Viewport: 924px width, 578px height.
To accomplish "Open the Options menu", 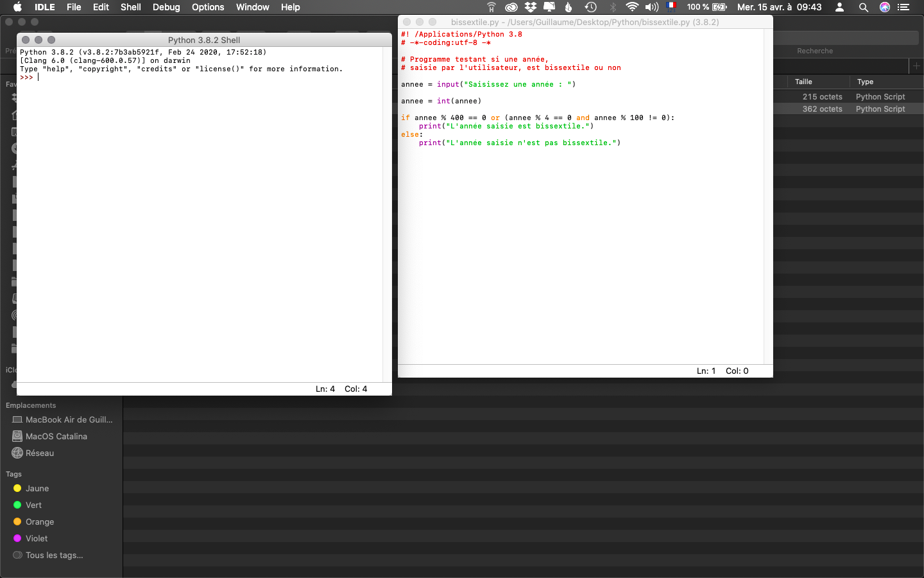I will (208, 7).
